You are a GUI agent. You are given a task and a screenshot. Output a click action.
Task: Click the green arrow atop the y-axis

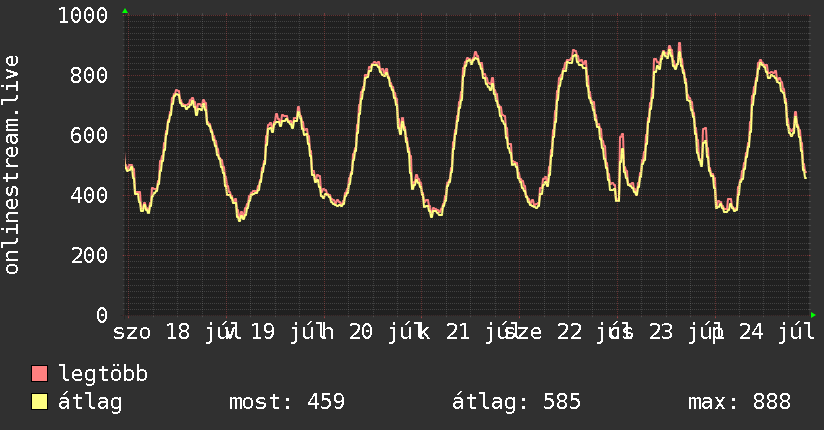pos(125,11)
